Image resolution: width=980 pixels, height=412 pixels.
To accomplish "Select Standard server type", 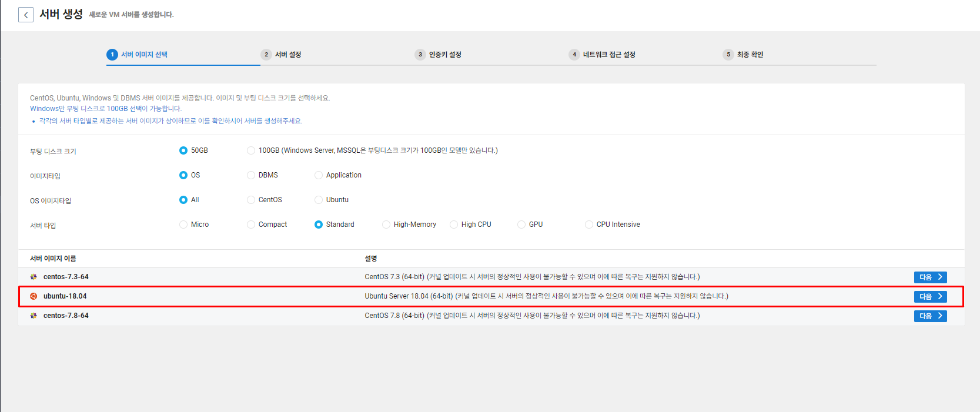I will click(319, 225).
